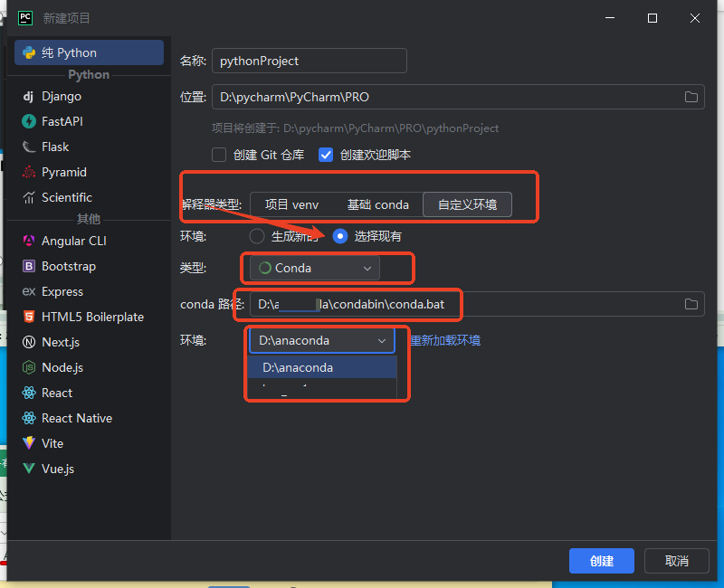The width and height of the screenshot is (724, 588).
Task: Select the Vue.js project icon
Action: pyautogui.click(x=29, y=469)
